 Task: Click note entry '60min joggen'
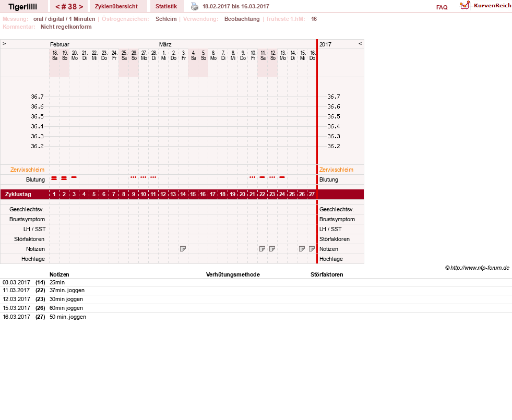66,308
